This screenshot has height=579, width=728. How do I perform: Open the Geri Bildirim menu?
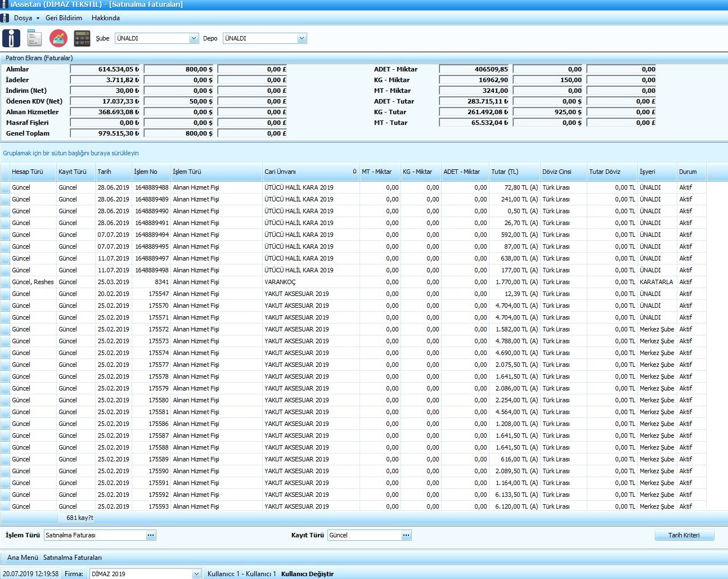(x=64, y=18)
